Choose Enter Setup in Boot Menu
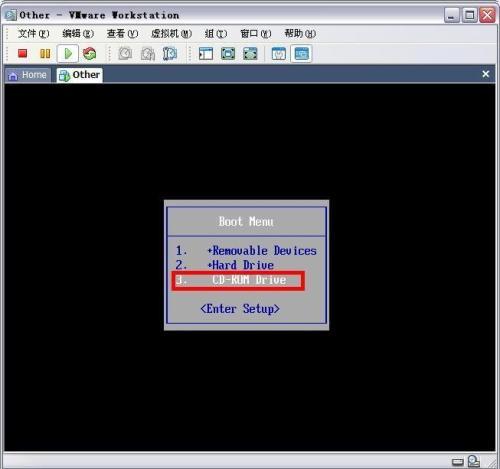Screen dimensions: 500x469 coord(240,309)
